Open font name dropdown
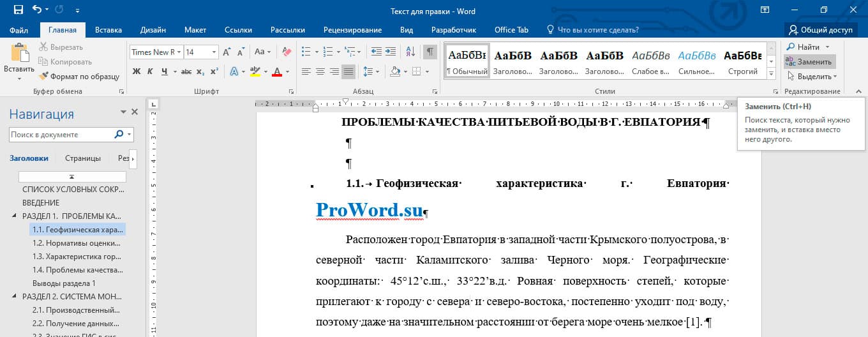 (x=180, y=52)
